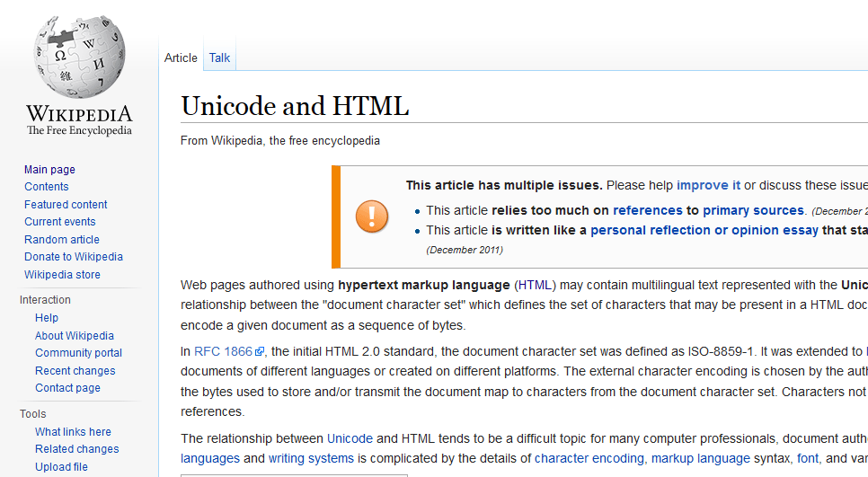Load a Random article

tap(62, 239)
